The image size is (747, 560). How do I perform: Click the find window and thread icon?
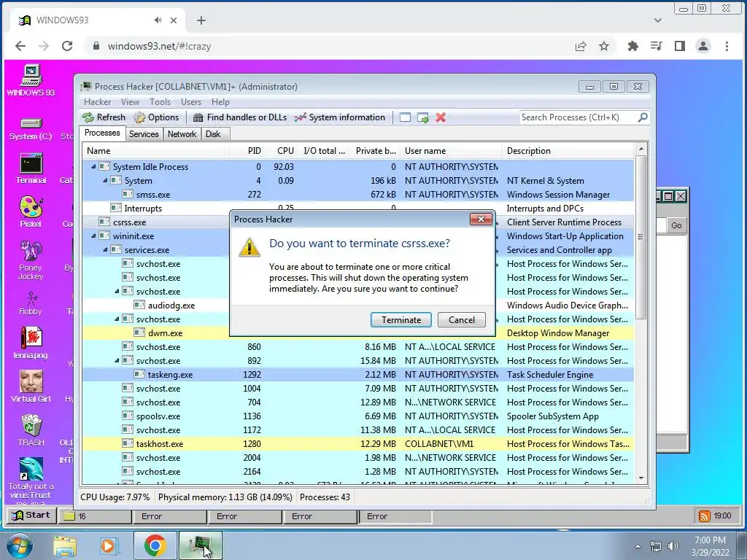tap(422, 117)
